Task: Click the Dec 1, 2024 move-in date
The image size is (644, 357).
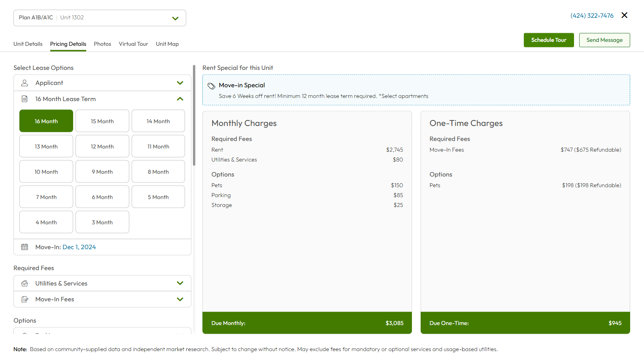Action: coord(79,247)
